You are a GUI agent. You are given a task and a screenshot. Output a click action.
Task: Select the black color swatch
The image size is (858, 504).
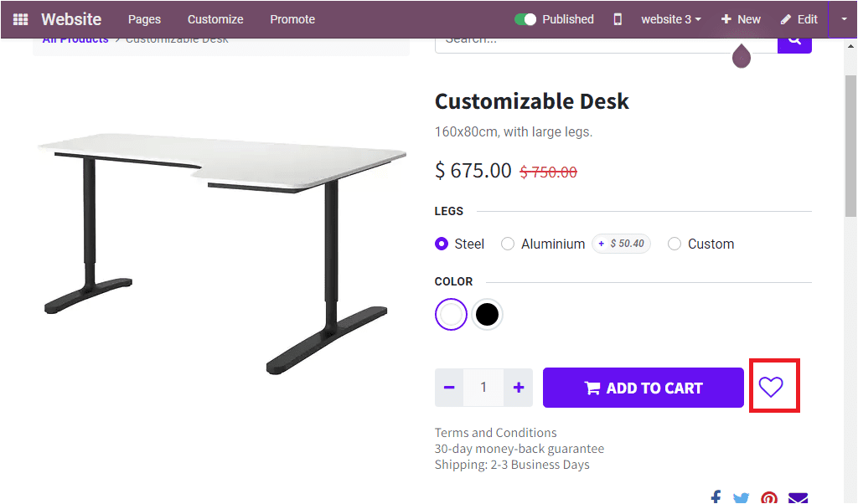[487, 314]
